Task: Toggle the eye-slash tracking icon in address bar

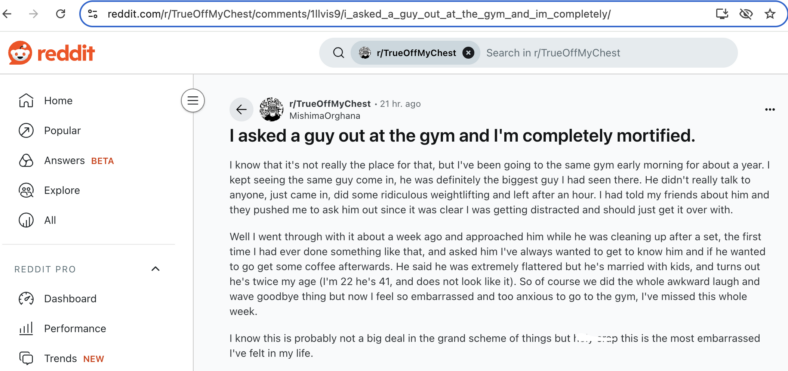Action: (746, 14)
